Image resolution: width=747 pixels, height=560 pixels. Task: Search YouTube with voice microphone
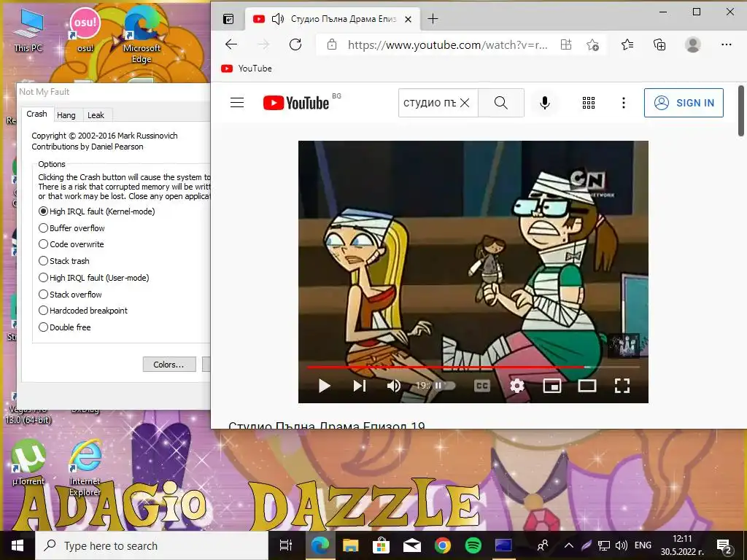tap(544, 103)
